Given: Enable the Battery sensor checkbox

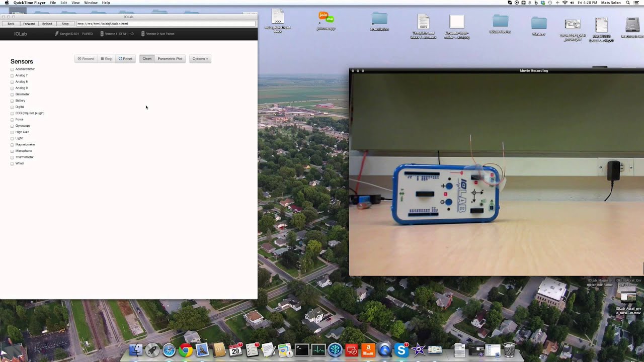Looking at the screenshot, I should click(x=12, y=101).
